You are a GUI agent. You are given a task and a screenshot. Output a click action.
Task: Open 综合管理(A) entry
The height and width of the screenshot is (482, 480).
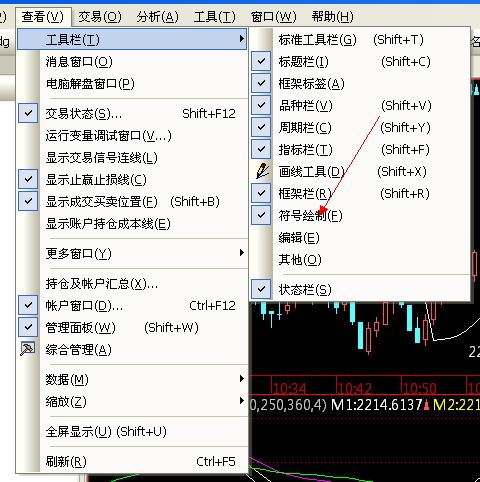coord(132,349)
